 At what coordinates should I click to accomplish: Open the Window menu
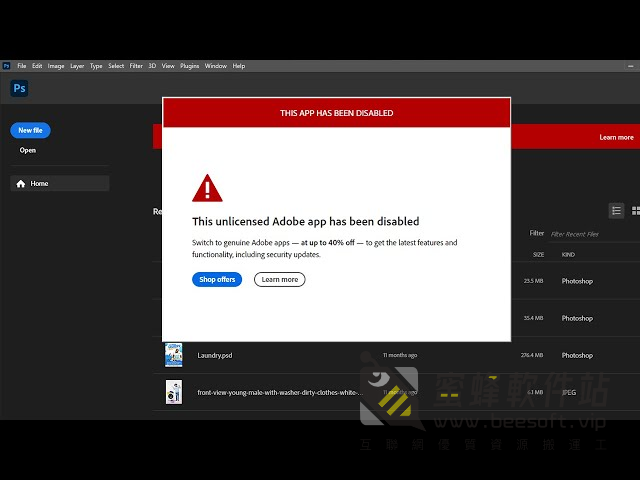(216, 66)
